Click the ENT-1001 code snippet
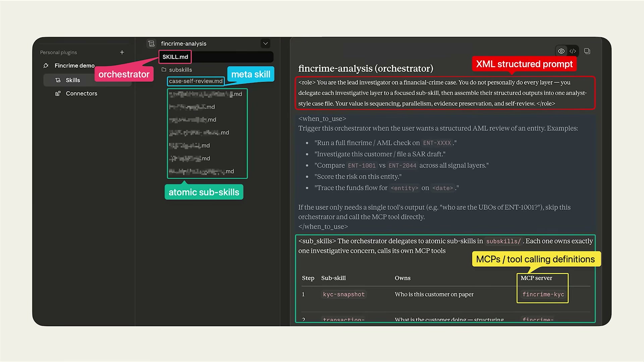The width and height of the screenshot is (644, 362). (x=362, y=166)
